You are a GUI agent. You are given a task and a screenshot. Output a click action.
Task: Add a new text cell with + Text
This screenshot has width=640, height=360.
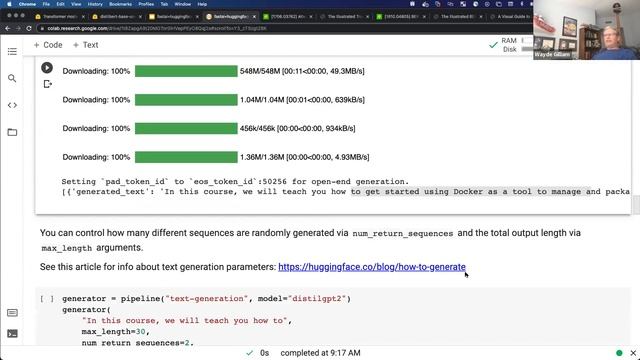85,45
